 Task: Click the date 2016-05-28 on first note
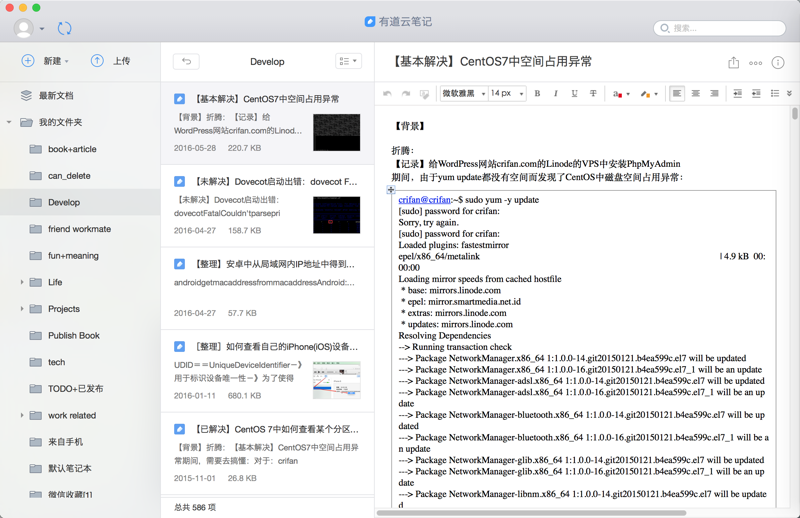pos(195,148)
